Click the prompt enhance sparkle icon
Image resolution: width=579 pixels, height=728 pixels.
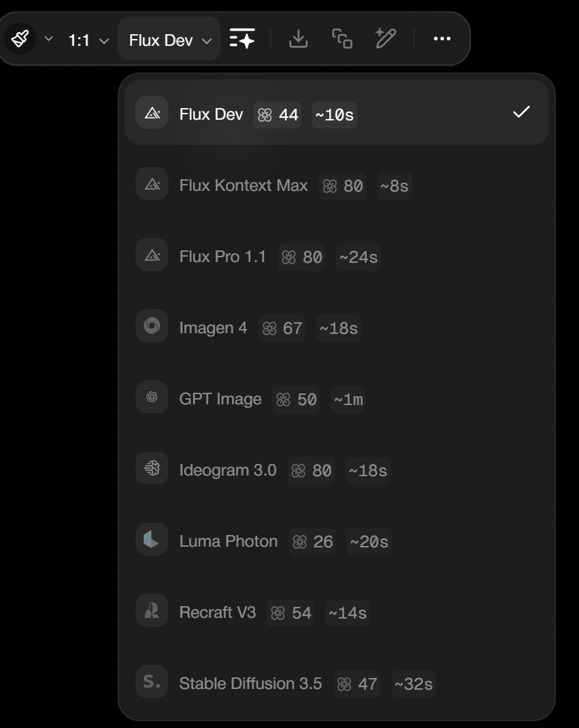pos(242,39)
